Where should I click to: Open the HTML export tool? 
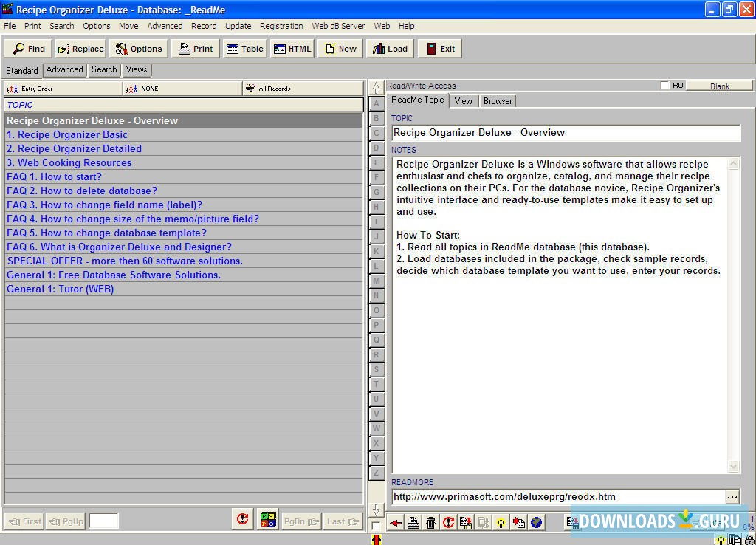click(292, 48)
